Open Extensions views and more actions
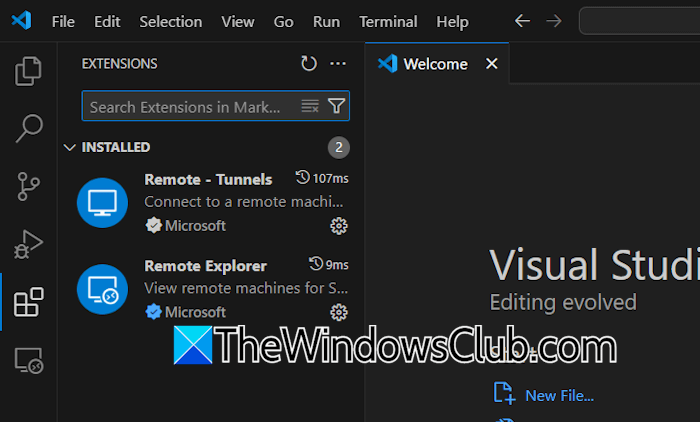The width and height of the screenshot is (700, 422). pyautogui.click(x=338, y=63)
